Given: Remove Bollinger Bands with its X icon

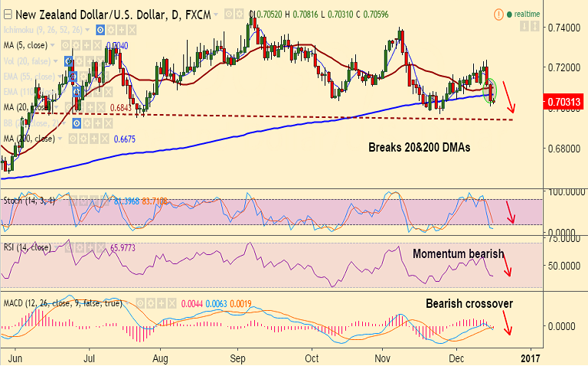Looking at the screenshot, I should [x=108, y=123].
